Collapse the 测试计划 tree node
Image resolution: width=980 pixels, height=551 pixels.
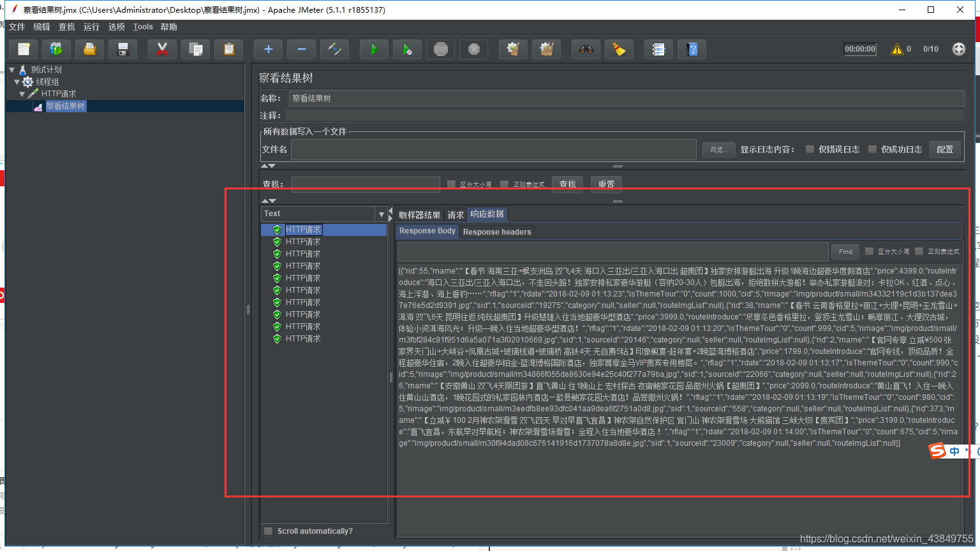12,70
